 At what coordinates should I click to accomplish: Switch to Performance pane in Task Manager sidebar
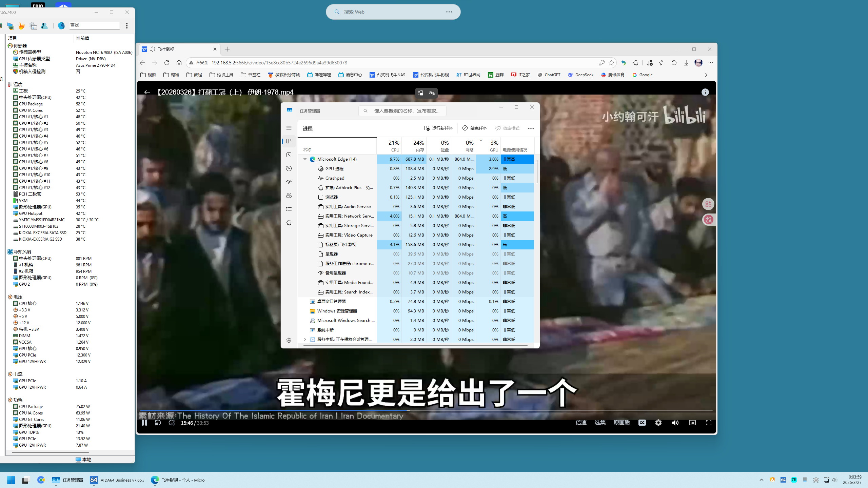(289, 155)
